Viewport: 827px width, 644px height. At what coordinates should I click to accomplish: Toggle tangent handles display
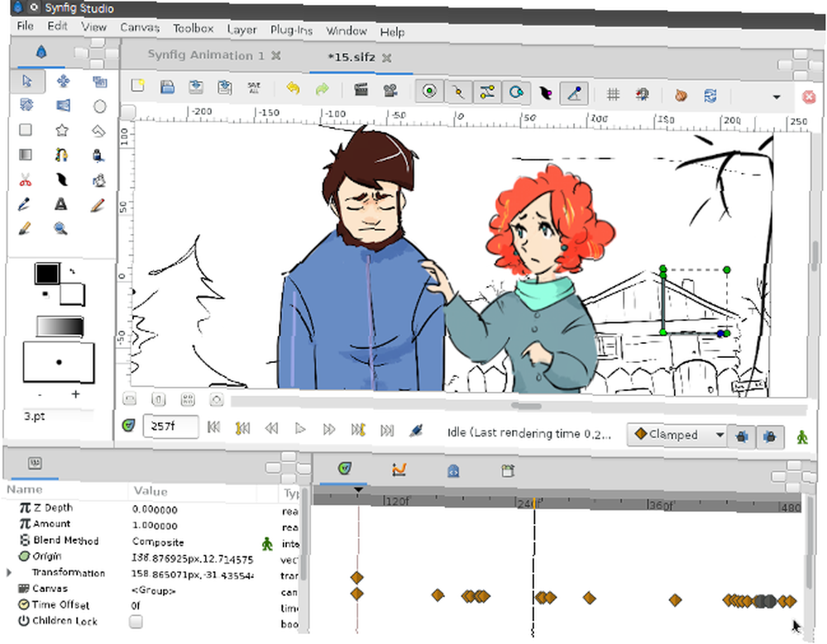pyautogui.click(x=487, y=93)
